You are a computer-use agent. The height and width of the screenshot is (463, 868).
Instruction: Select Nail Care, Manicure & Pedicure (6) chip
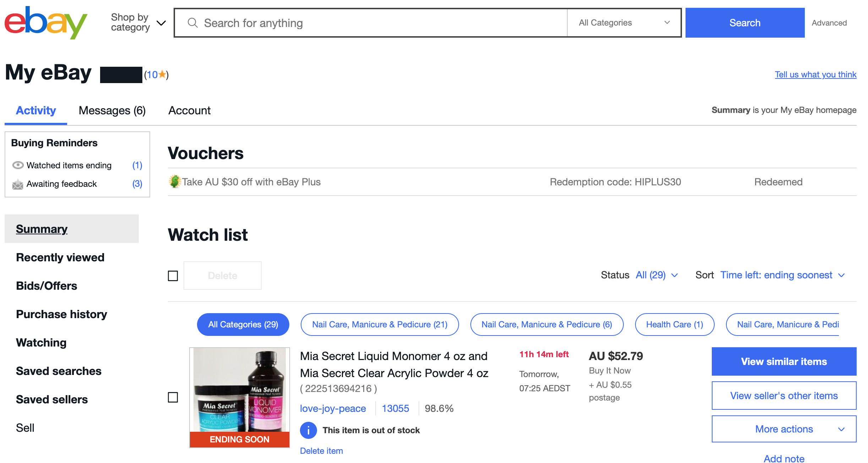(x=547, y=325)
